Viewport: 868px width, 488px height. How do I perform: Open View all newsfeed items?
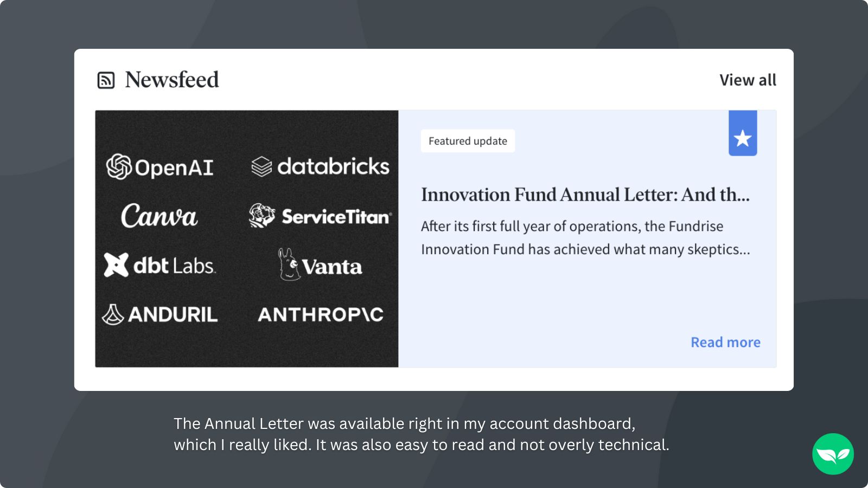[x=748, y=80]
